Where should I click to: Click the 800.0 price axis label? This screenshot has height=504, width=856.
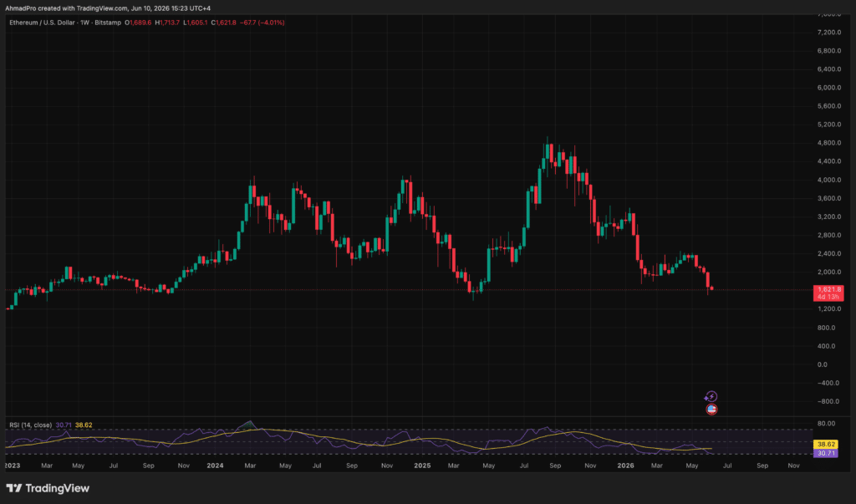826,328
